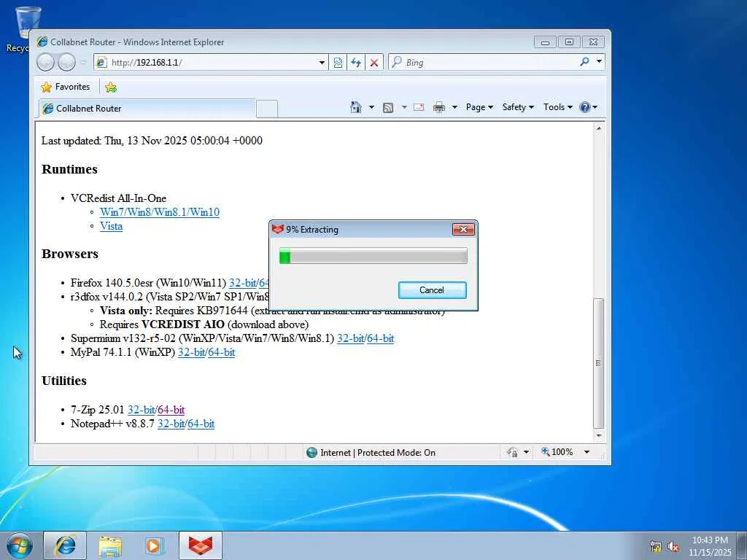This screenshot has width=747, height=560.
Task: Click the Bing search magnifier button
Action: (584, 62)
